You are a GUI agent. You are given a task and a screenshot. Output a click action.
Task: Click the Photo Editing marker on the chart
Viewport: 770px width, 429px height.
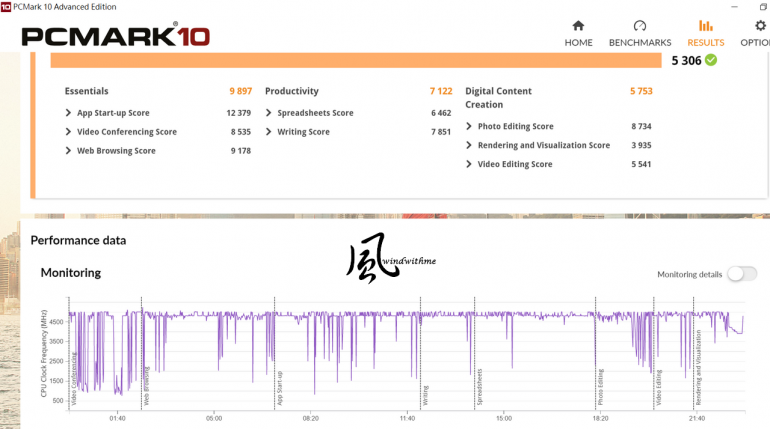tap(601, 387)
